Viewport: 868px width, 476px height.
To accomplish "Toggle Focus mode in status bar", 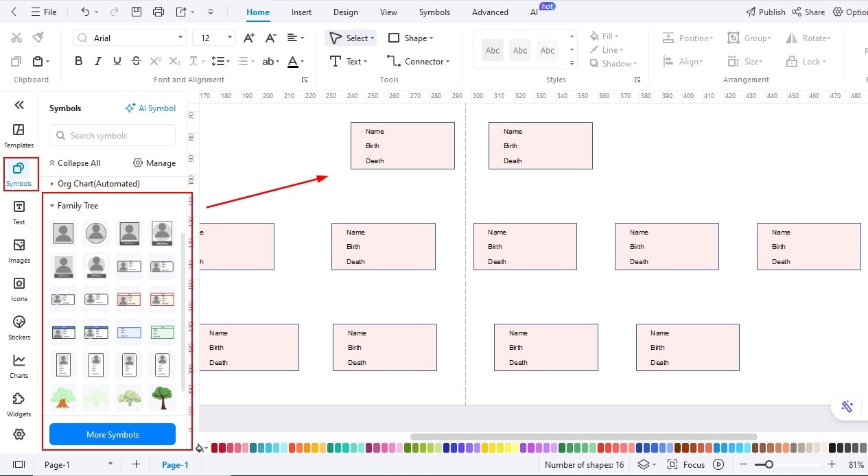I will click(686, 464).
